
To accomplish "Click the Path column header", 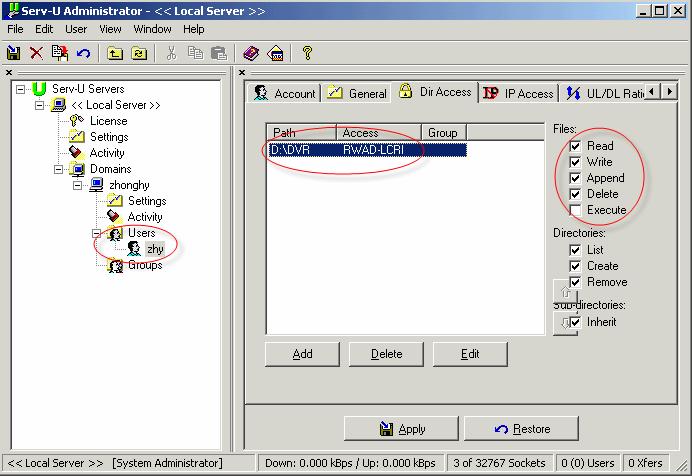I will [x=302, y=132].
